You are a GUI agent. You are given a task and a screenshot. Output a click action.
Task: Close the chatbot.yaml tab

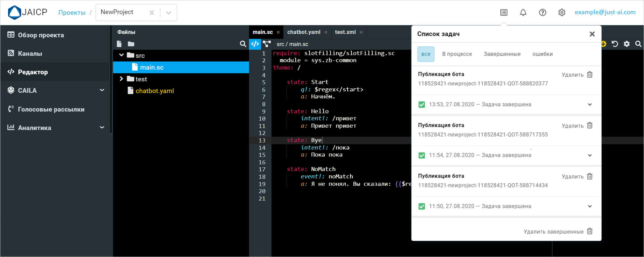[326, 32]
